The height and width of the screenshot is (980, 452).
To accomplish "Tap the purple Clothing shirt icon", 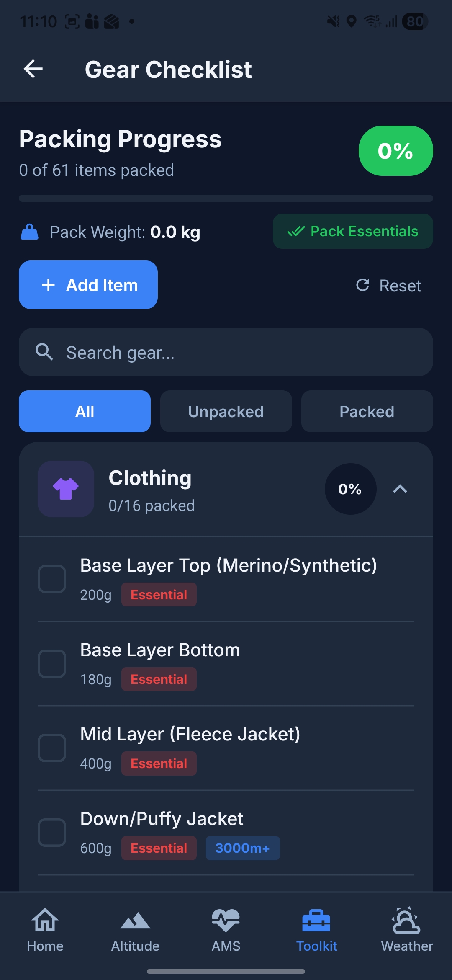I will pos(66,489).
